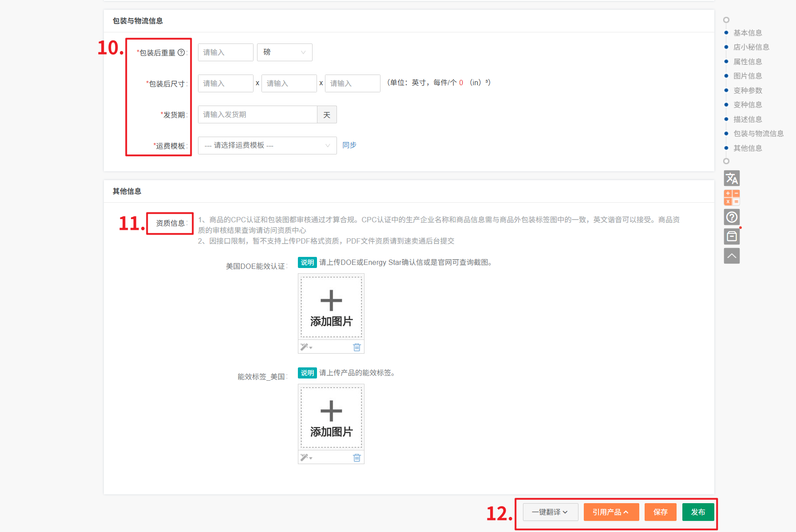The height and width of the screenshot is (532, 796).
Task: Click the help icon beside 包装后重量
Action: pos(181,52)
